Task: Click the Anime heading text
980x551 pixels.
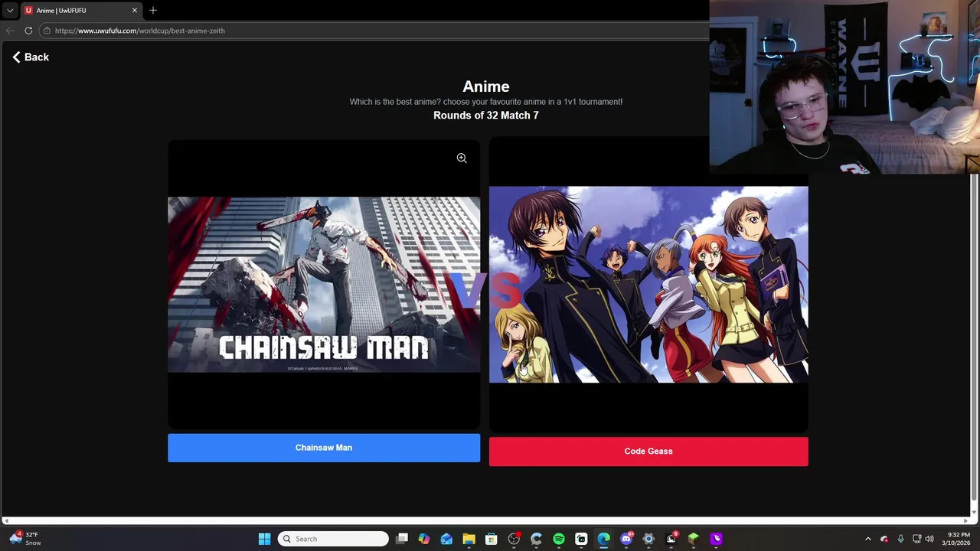Action: [x=486, y=86]
